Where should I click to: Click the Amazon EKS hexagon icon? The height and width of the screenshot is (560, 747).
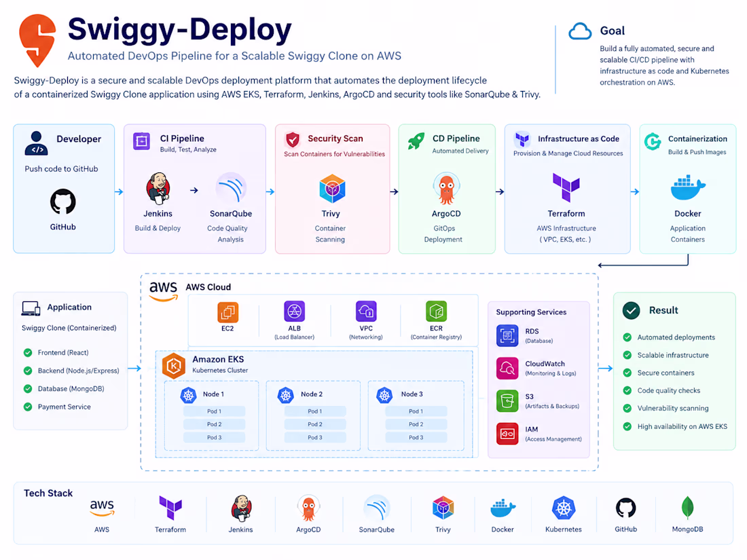[x=174, y=366]
